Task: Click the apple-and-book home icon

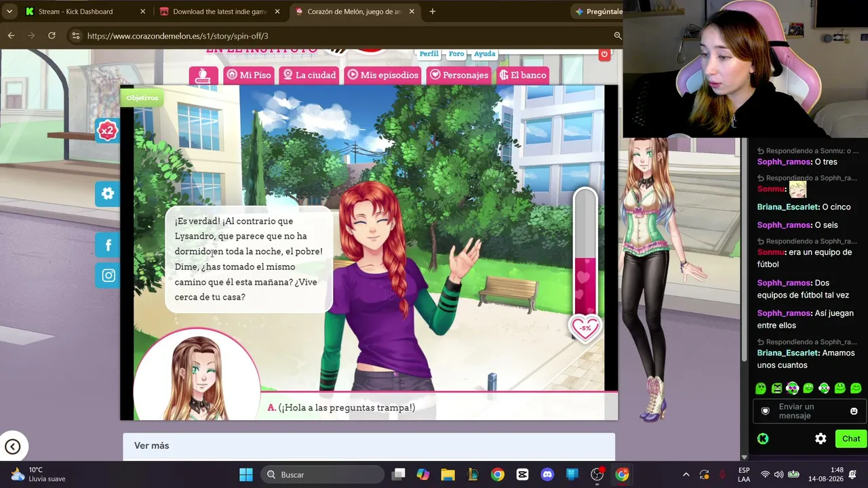Action: click(203, 75)
